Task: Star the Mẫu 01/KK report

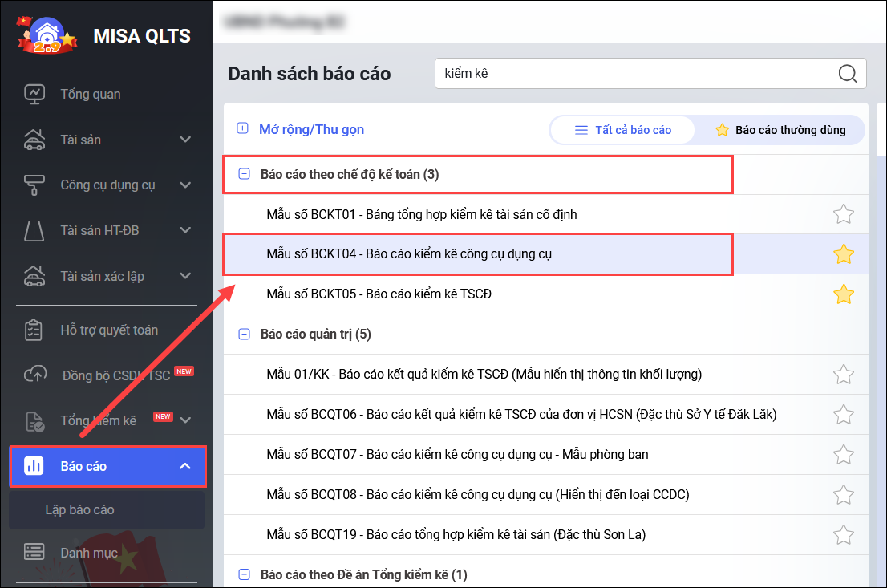Action: pos(843,374)
